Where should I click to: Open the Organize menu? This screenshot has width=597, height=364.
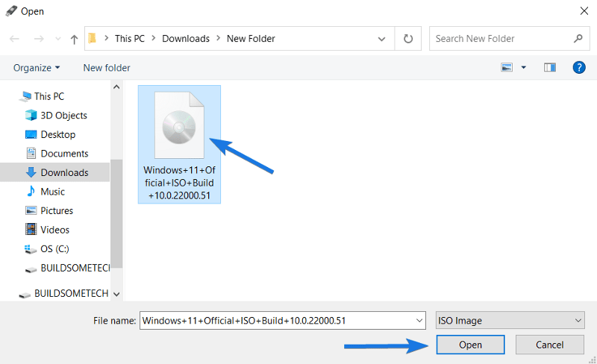[37, 68]
